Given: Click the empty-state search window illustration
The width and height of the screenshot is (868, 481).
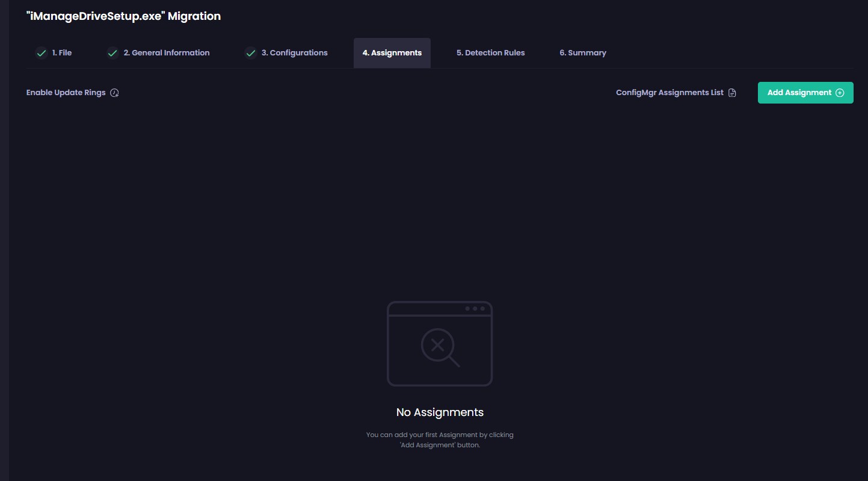Looking at the screenshot, I should tap(440, 343).
